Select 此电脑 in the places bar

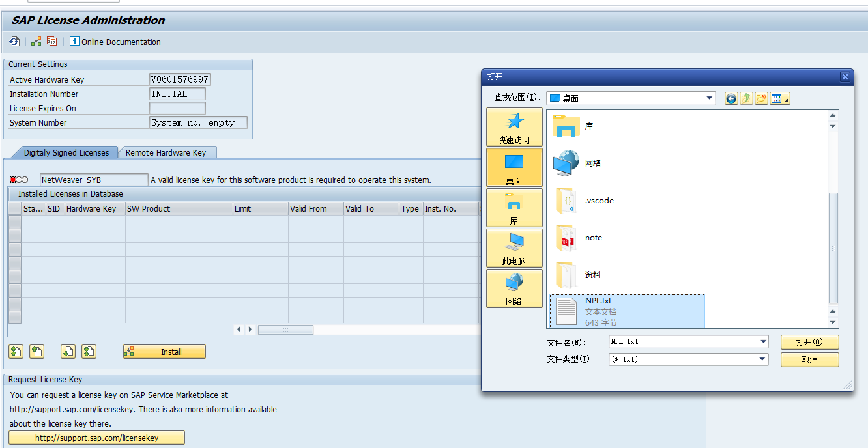click(514, 249)
